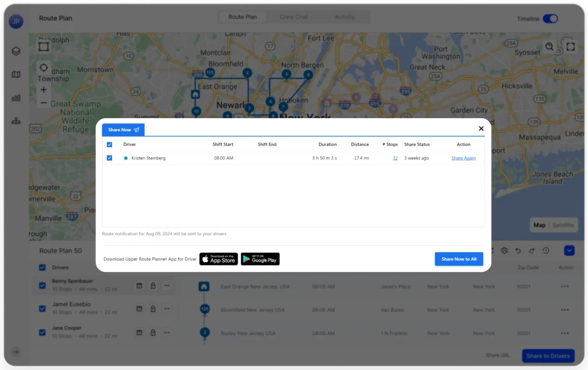
Task: Toggle the Timeline switch
Action: tap(550, 19)
